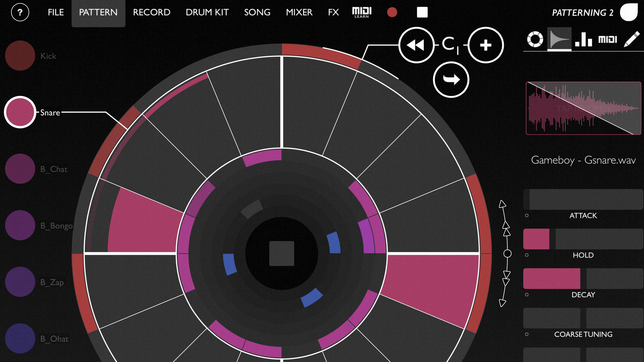
Task: Toggle the blue step below the center
Action: coord(312,298)
